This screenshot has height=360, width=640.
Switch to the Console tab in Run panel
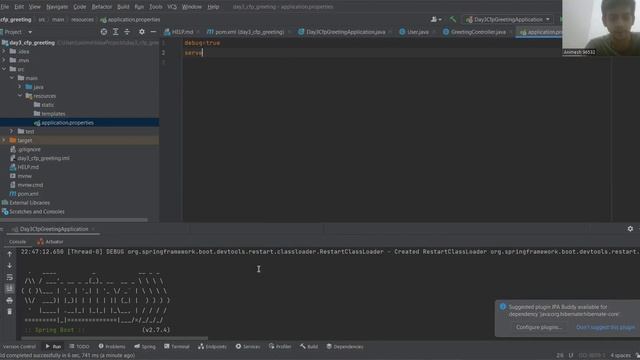(x=18, y=242)
